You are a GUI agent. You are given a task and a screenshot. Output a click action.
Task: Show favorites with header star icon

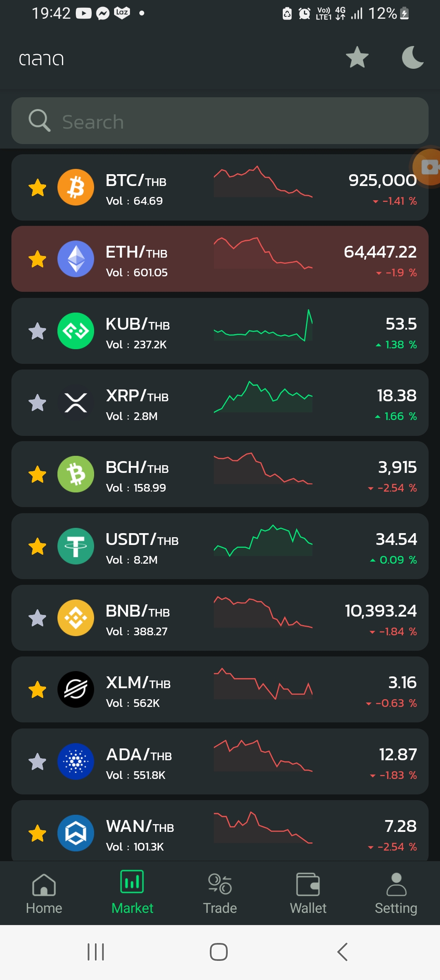(x=357, y=57)
